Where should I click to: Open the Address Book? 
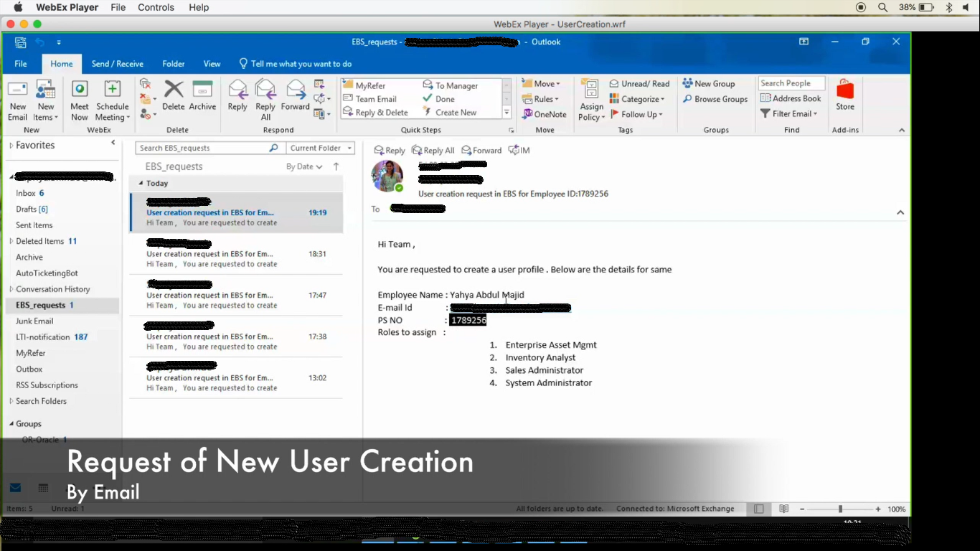click(791, 98)
